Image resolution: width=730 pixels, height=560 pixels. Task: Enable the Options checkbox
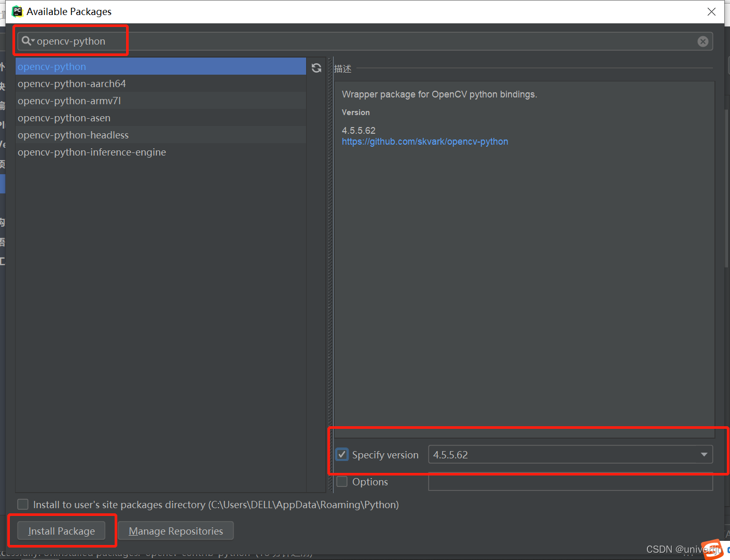coord(342,482)
